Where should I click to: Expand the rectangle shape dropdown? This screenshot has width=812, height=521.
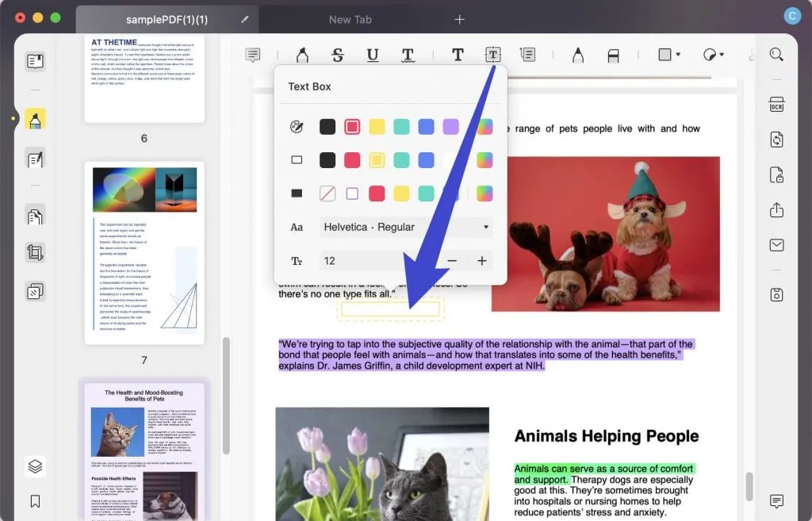669,55
